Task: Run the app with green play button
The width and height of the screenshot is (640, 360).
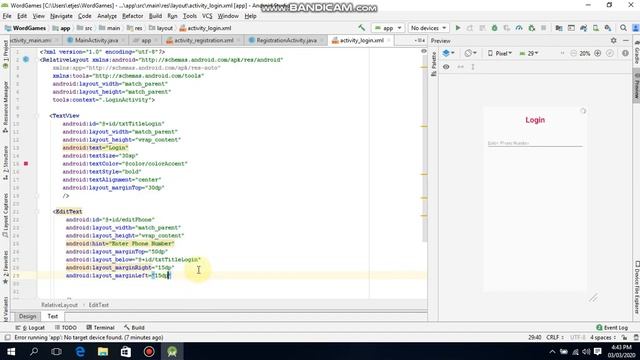Action: click(x=458, y=28)
